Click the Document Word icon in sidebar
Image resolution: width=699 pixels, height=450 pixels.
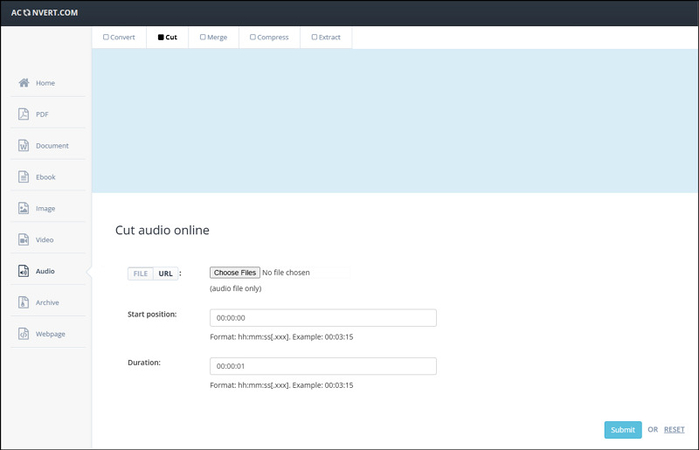pyautogui.click(x=24, y=145)
